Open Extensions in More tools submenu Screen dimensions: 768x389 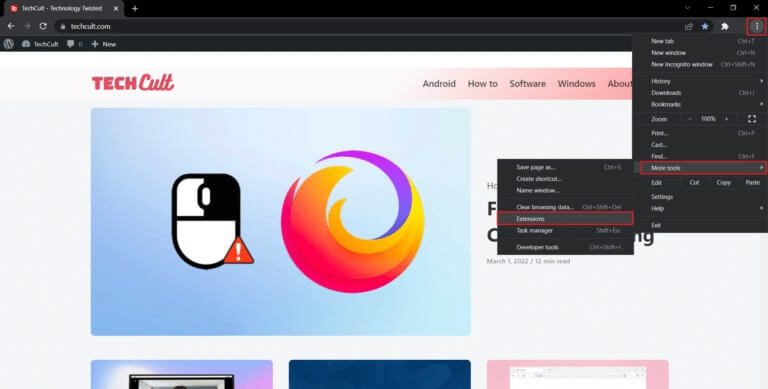pos(565,219)
